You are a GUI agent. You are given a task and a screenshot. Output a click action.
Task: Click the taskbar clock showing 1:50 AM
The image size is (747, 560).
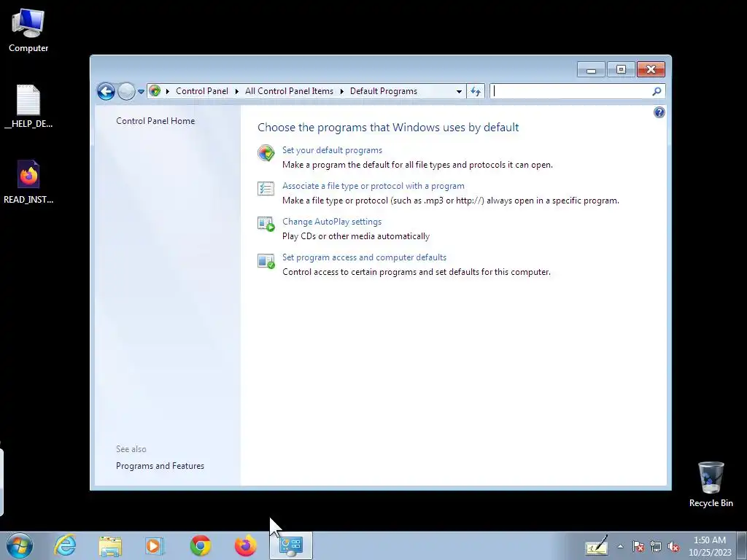click(x=710, y=546)
